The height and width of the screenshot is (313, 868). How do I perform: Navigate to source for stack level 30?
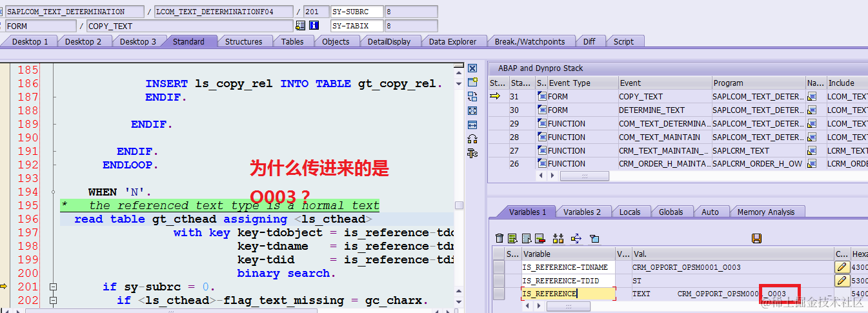point(812,110)
